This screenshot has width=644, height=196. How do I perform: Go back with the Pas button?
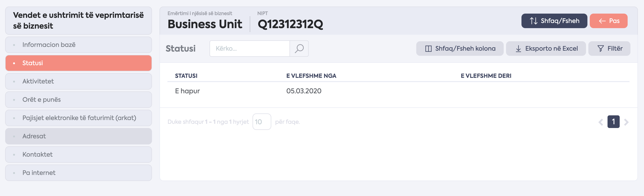[608, 21]
